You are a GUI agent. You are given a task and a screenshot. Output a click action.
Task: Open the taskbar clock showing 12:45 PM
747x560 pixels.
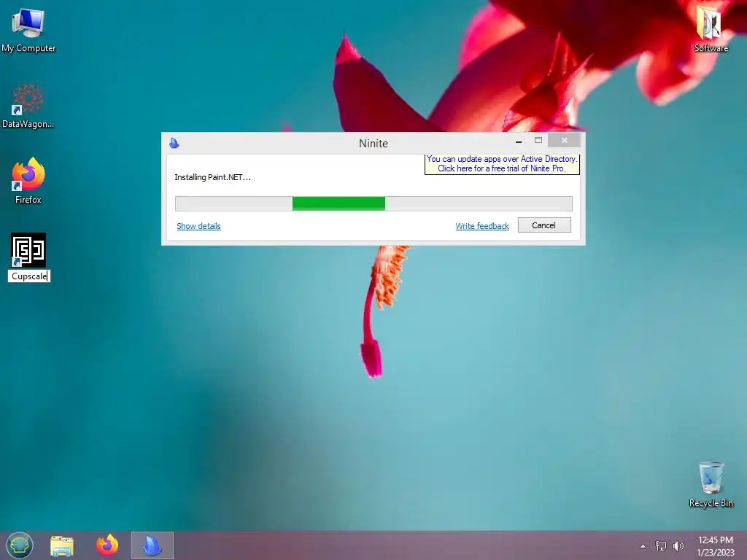click(715, 546)
